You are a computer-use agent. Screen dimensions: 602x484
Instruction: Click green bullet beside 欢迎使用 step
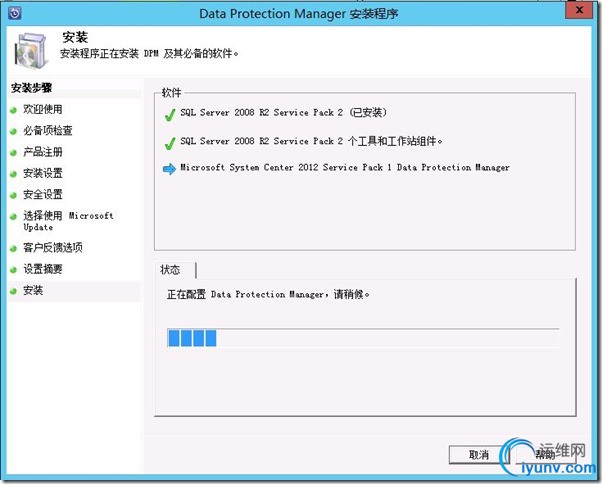coord(13,110)
